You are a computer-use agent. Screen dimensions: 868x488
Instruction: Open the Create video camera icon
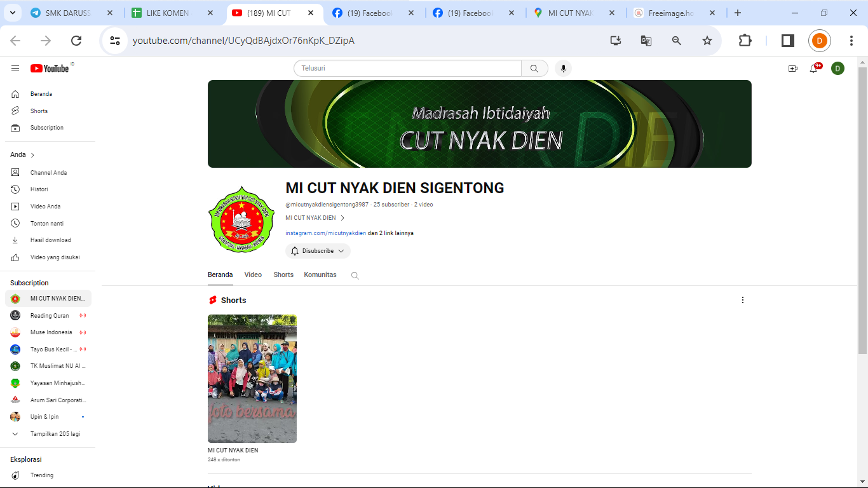[792, 69]
